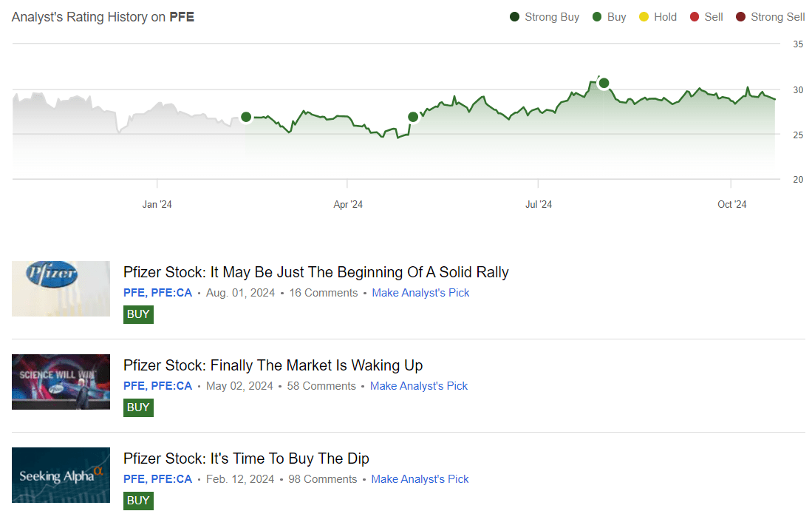Click the BUY badge under the August article

(138, 314)
